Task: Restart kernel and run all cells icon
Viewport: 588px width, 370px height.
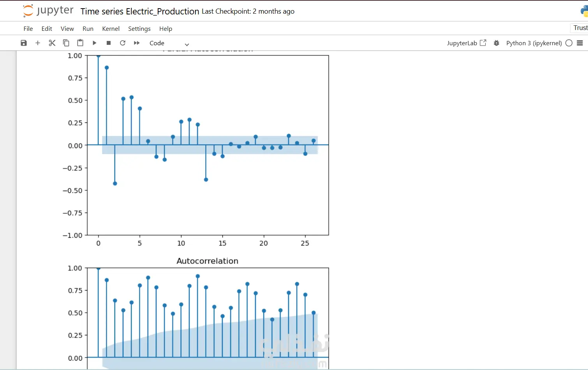Action: pos(137,43)
